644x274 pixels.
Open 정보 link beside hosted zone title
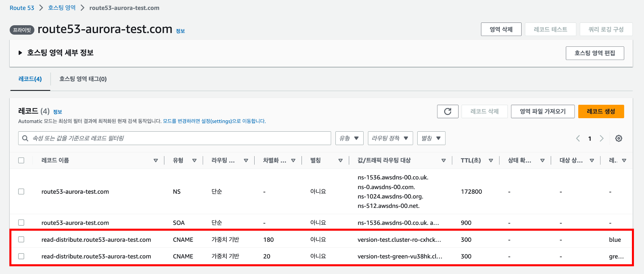[180, 31]
